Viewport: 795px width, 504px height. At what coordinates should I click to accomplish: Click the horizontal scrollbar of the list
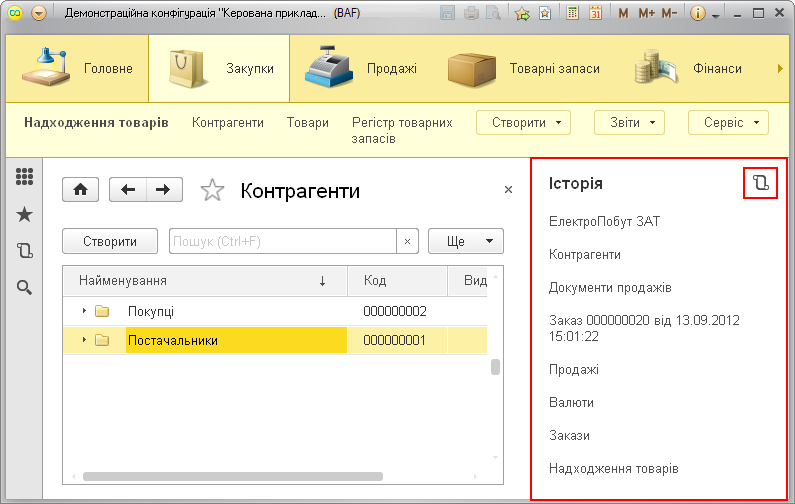click(x=233, y=477)
